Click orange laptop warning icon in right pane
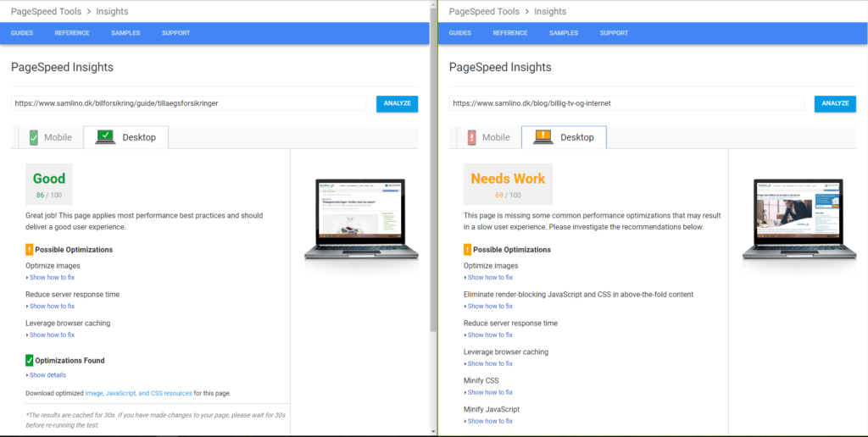Viewport: 868px width, 437px height. 543,137
